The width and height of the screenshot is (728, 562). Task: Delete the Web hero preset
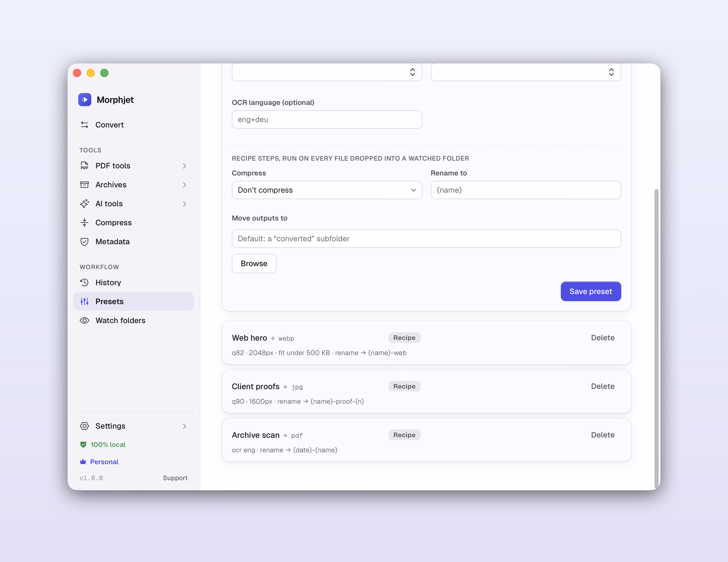tap(603, 338)
